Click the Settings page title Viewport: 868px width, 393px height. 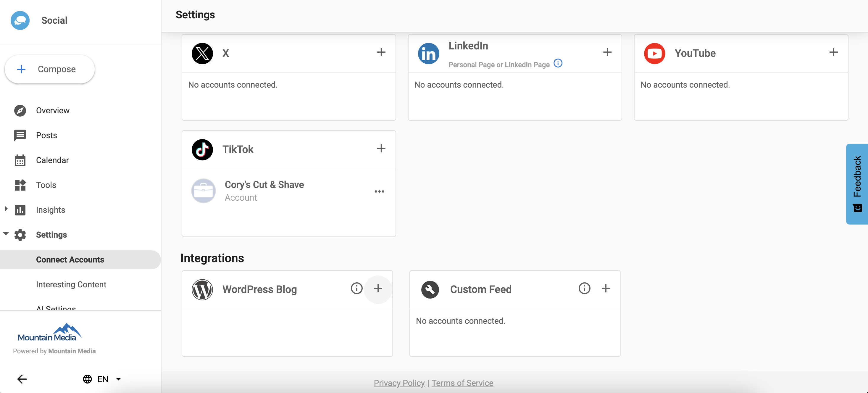coord(195,15)
